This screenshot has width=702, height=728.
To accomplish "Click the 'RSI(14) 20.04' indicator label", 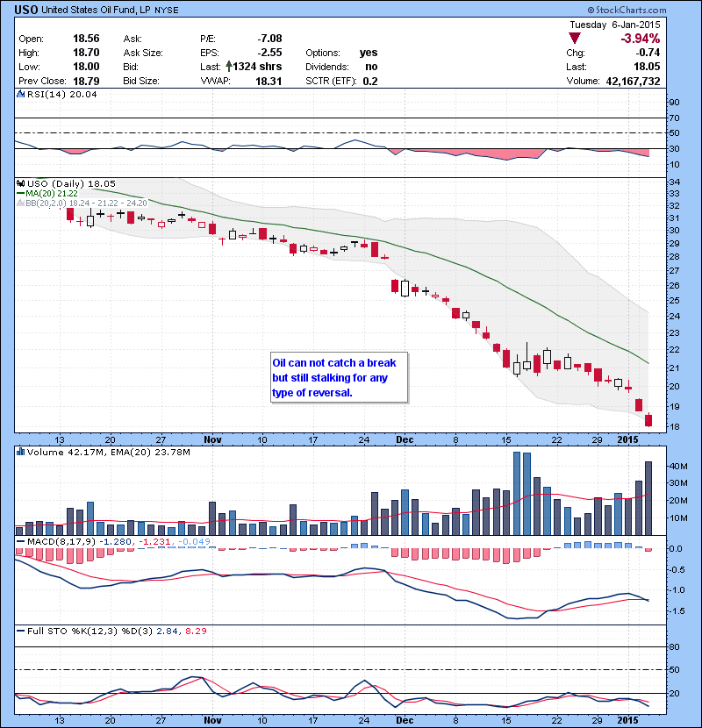I will point(61,94).
